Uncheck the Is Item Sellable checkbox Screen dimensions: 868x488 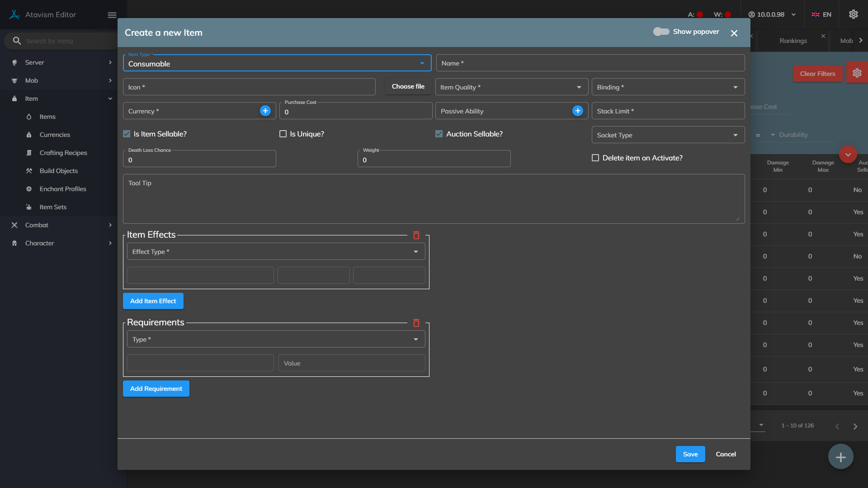(127, 134)
